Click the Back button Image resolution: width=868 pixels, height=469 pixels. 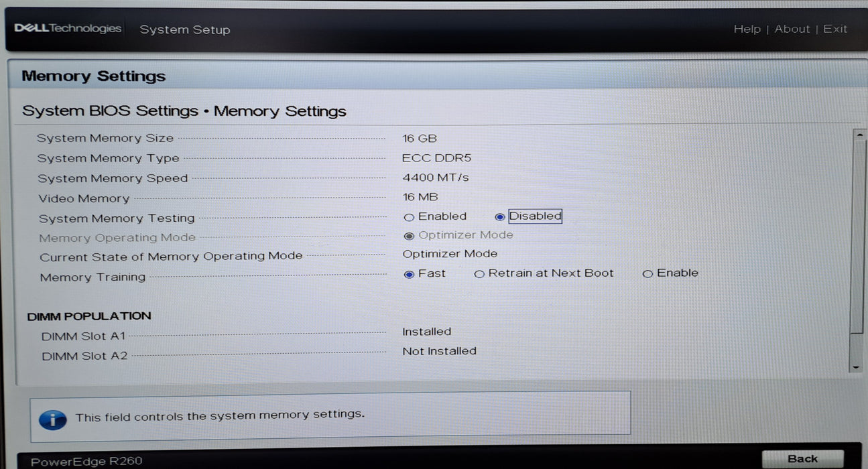tap(802, 459)
